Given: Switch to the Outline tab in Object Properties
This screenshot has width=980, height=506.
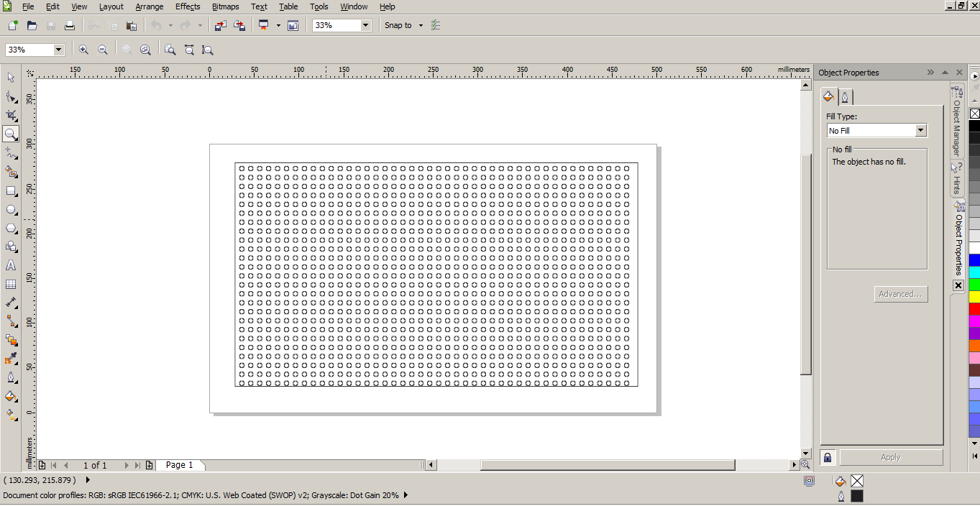Looking at the screenshot, I should tap(846, 96).
